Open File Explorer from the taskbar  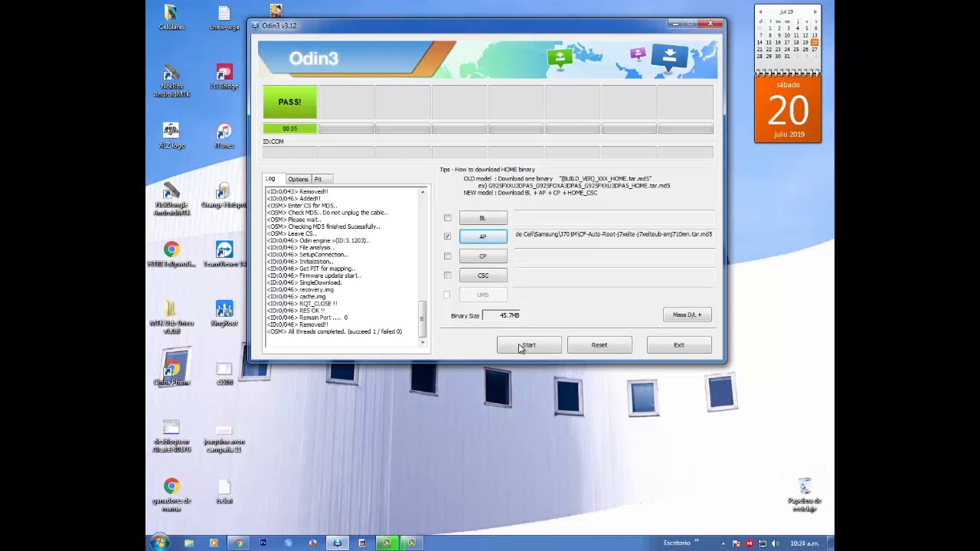coord(188,543)
